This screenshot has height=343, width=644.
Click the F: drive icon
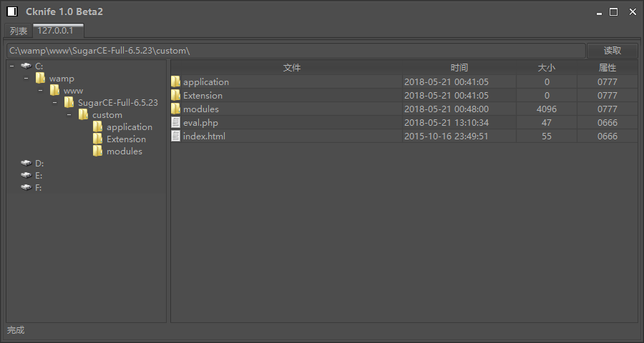(x=26, y=187)
